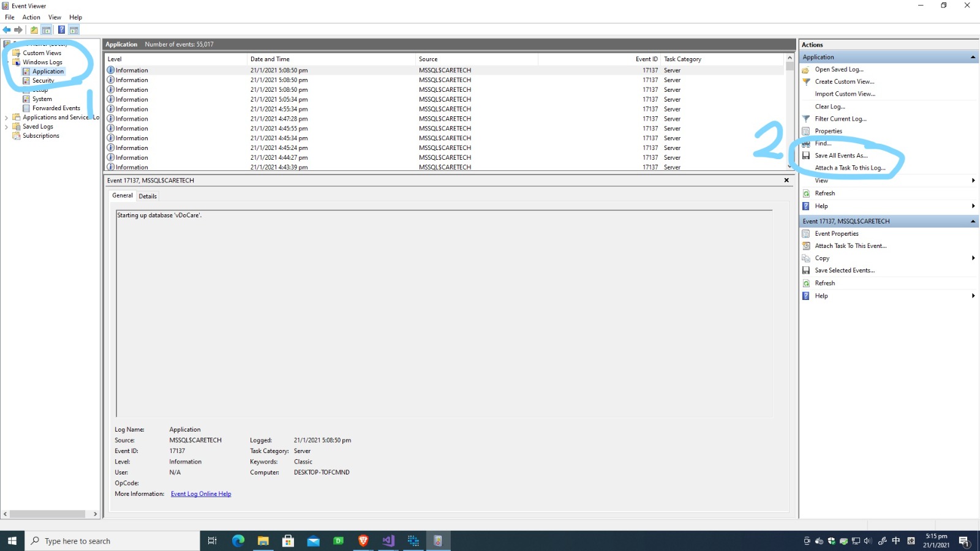Click the Microsoft Edge taskbar icon
The image size is (980, 551).
pyautogui.click(x=238, y=541)
